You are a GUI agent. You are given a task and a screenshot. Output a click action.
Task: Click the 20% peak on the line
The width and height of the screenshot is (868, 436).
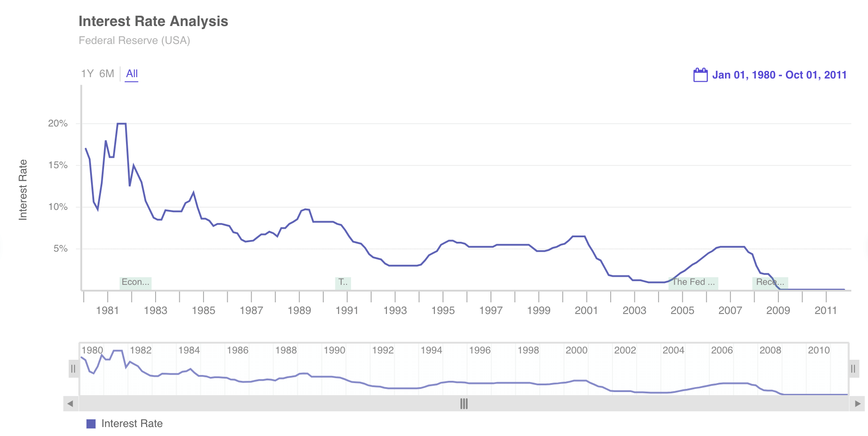click(x=122, y=123)
